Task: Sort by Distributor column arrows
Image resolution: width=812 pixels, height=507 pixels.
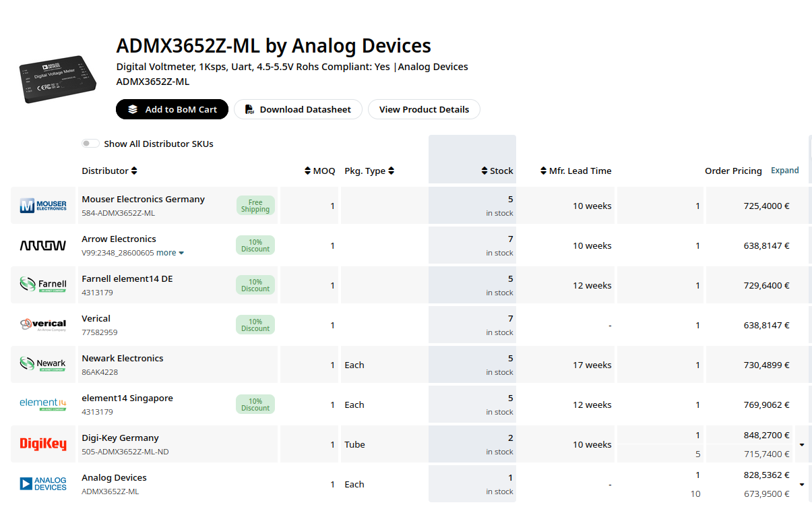Action: tap(134, 171)
